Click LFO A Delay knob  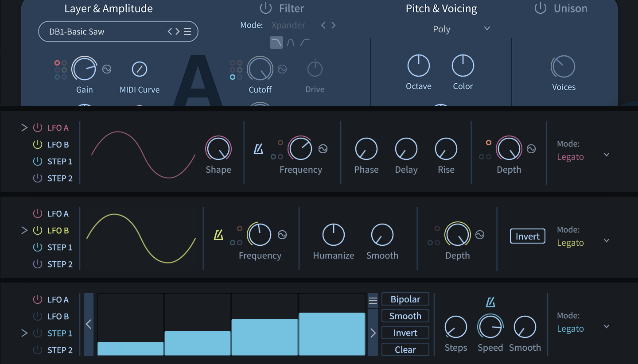[x=406, y=149]
